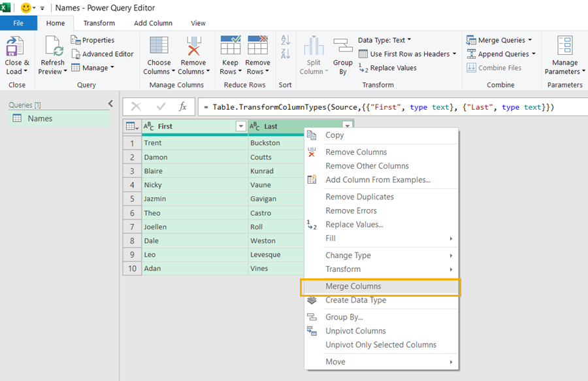This screenshot has width=588, height=381.
Task: Click the Group By ribbon icon
Action: (x=343, y=46)
